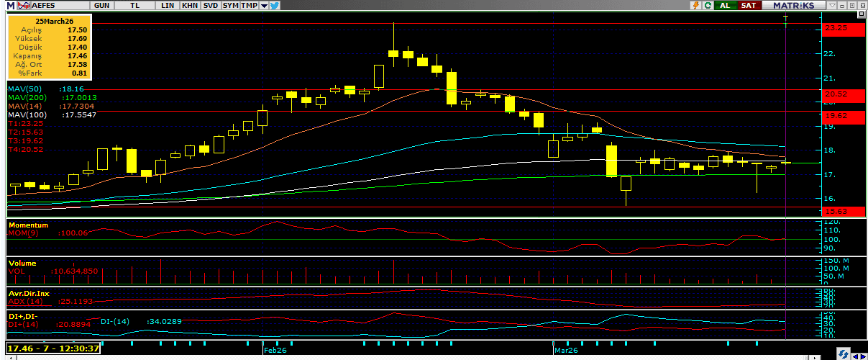This screenshot has width=868, height=360.
Task: Click the green refresh icon
Action: tap(708, 5)
